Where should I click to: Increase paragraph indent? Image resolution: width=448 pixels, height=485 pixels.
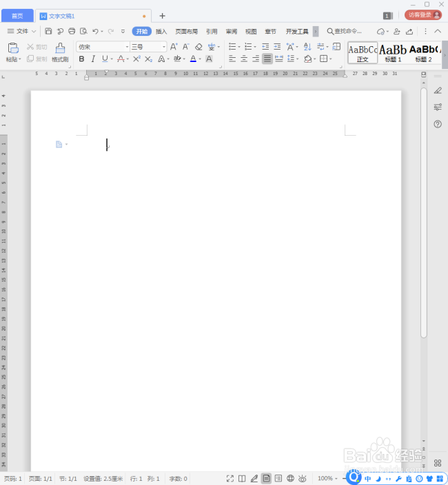tap(277, 47)
